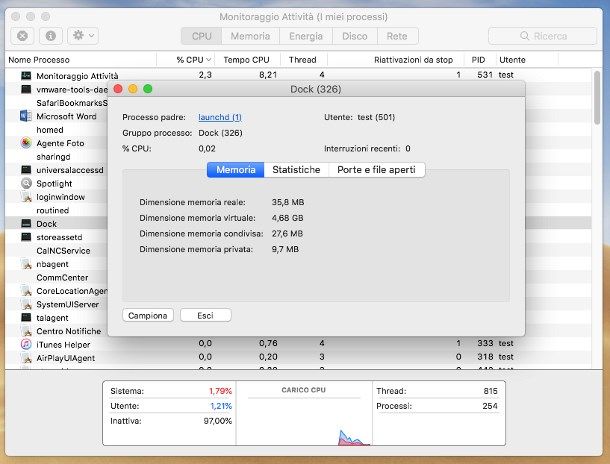Click the process list vertical scrollbar
This screenshot has height=464, width=610.
(x=597, y=97)
